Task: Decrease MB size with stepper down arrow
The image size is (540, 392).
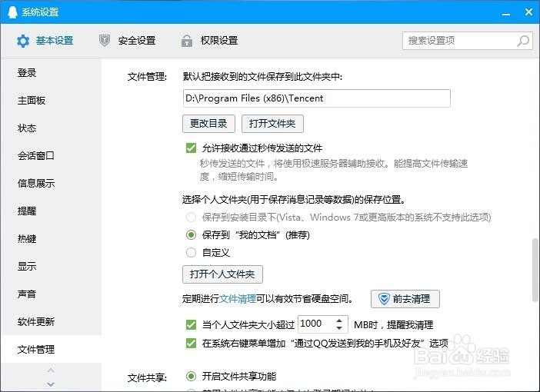Action: point(339,328)
